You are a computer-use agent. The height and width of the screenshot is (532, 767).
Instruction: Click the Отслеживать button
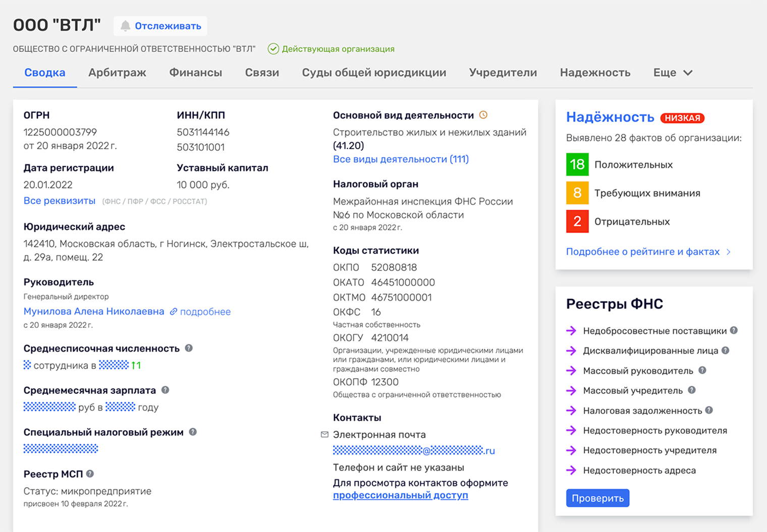160,26
